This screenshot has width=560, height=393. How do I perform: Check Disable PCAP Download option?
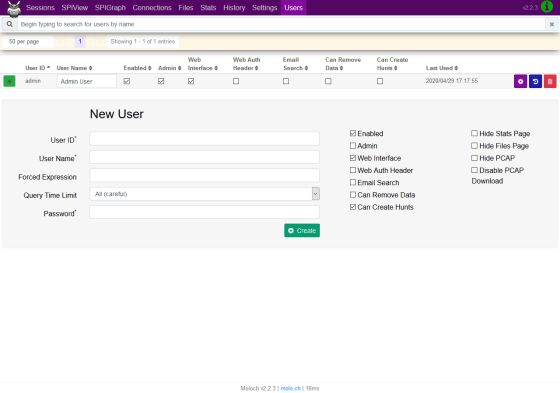474,170
